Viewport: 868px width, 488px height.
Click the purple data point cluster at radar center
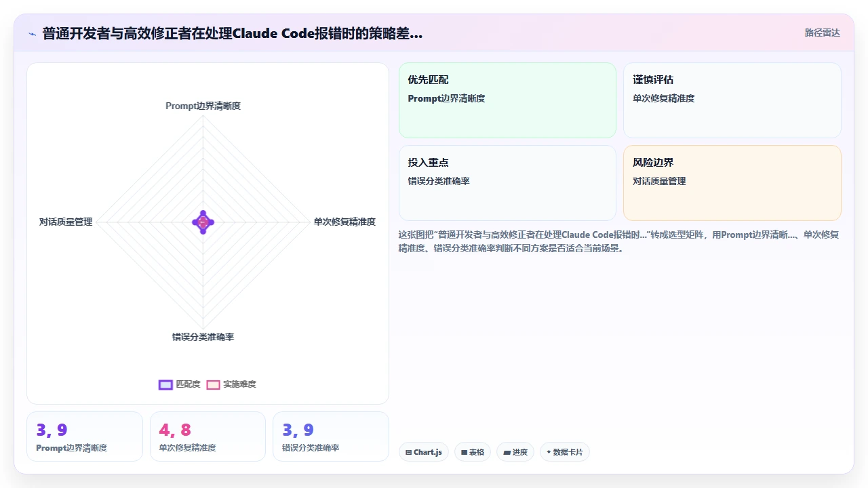pyautogui.click(x=203, y=222)
